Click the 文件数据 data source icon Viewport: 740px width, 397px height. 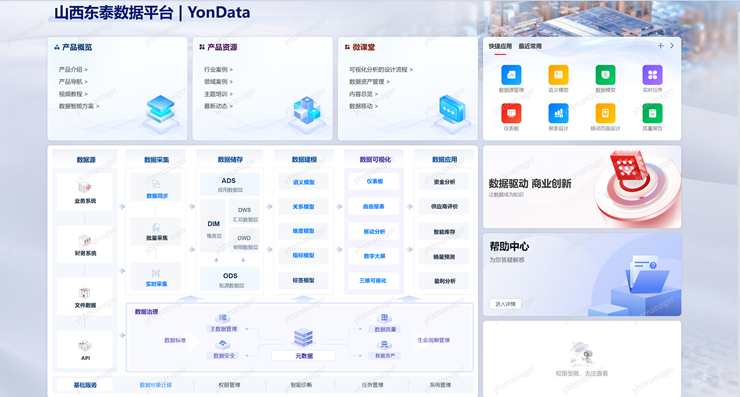84,293
